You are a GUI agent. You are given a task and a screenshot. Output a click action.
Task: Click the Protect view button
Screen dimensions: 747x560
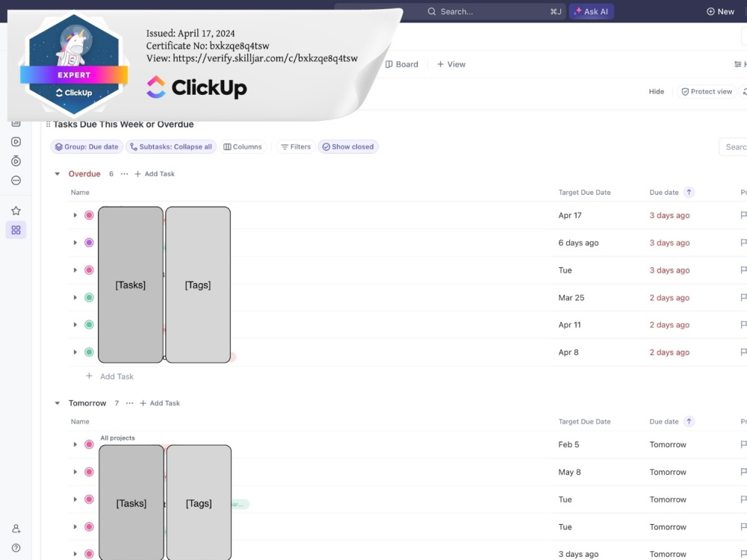point(706,91)
